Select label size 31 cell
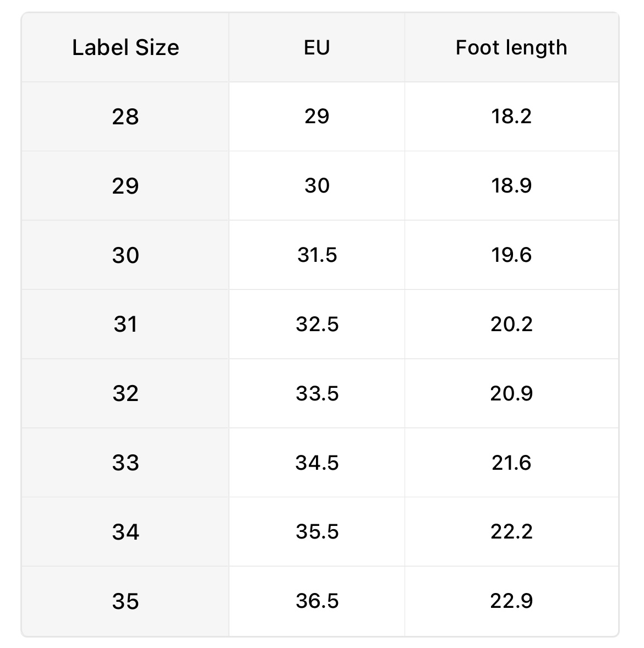 [125, 325]
